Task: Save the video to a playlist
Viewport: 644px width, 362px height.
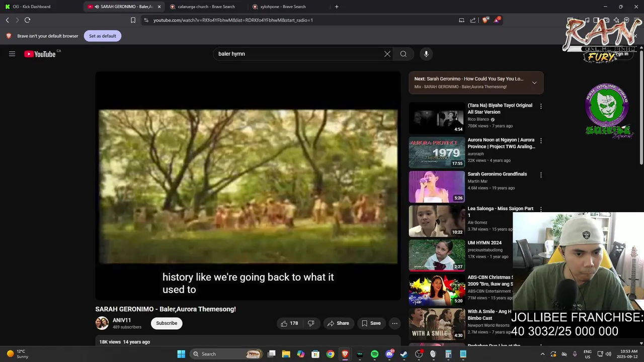Action: (x=371, y=323)
